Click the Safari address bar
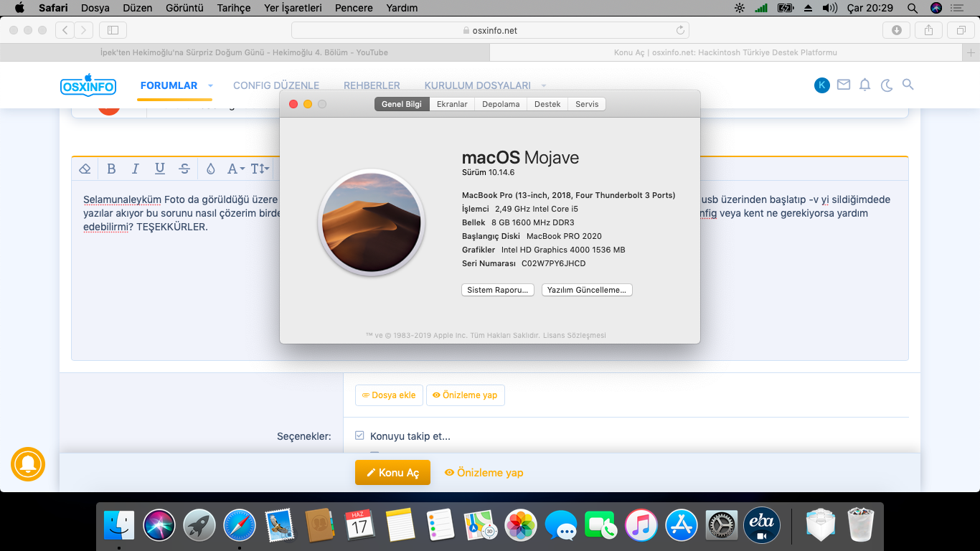Screen dimensions: 980x551 pyautogui.click(x=490, y=30)
